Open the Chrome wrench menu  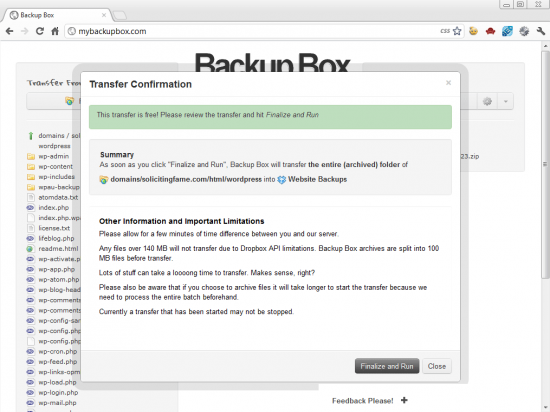541,31
